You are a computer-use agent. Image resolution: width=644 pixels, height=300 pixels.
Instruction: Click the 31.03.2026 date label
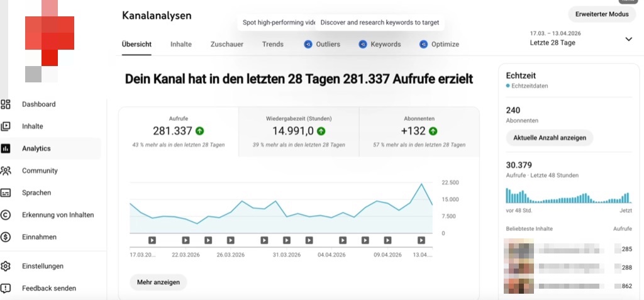pyautogui.click(x=287, y=255)
